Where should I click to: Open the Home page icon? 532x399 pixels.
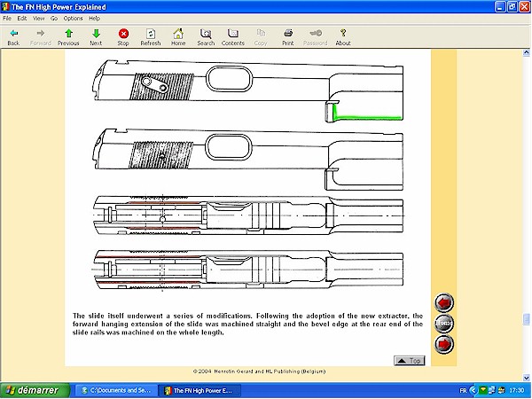pos(178,34)
